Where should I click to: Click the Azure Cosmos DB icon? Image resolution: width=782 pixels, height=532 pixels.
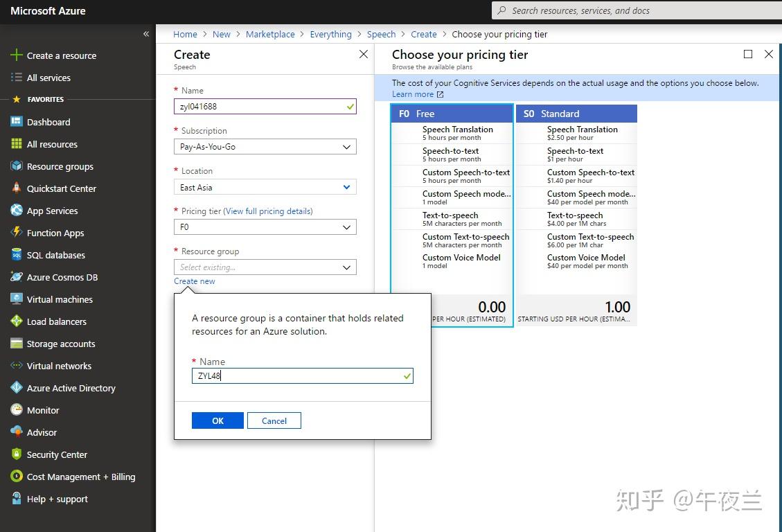pyautogui.click(x=17, y=276)
